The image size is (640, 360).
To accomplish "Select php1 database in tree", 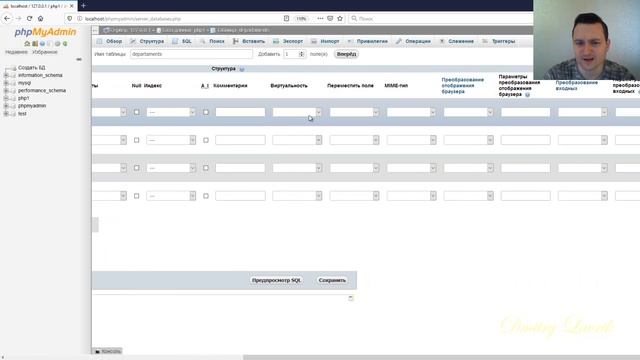I will [23, 98].
